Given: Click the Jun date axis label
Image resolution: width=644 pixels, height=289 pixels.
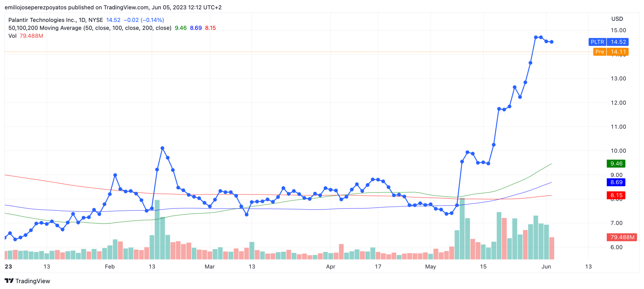Looking at the screenshot, I should click(546, 267).
